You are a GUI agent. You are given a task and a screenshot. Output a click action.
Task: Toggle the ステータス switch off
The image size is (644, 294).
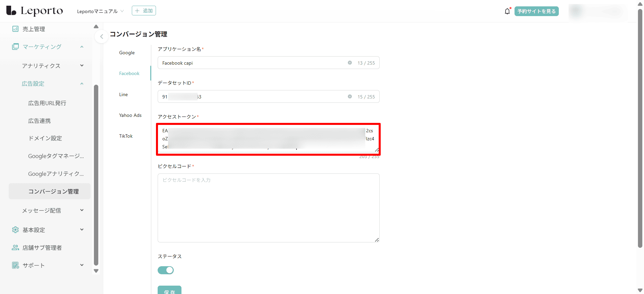166,270
